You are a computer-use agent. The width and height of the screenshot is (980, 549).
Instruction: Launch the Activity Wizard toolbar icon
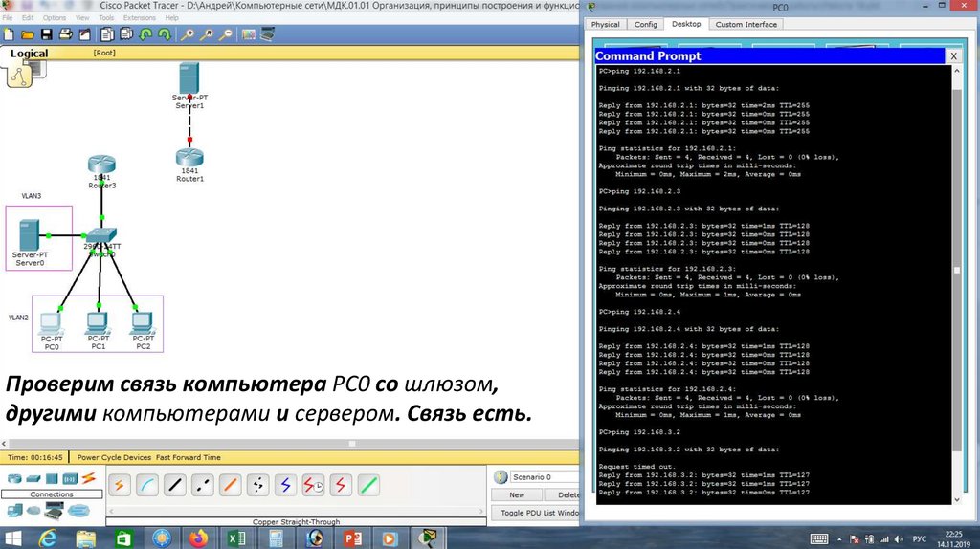pos(84,34)
